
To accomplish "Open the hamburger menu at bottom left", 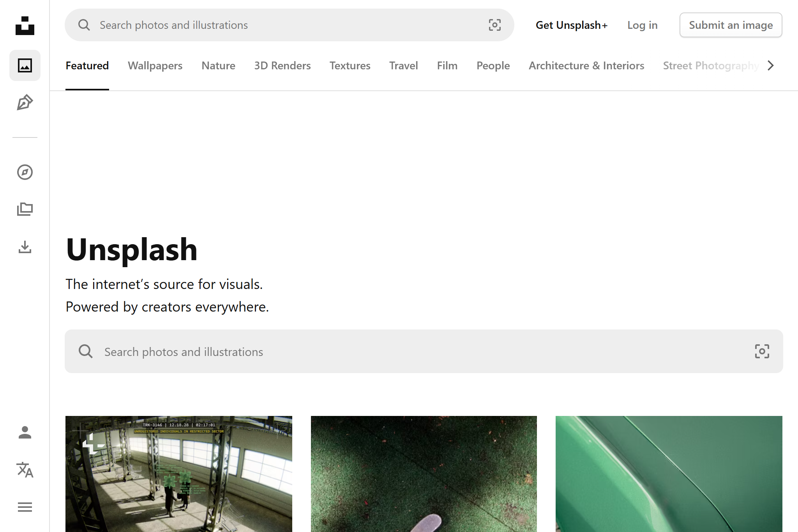I will 25,507.
